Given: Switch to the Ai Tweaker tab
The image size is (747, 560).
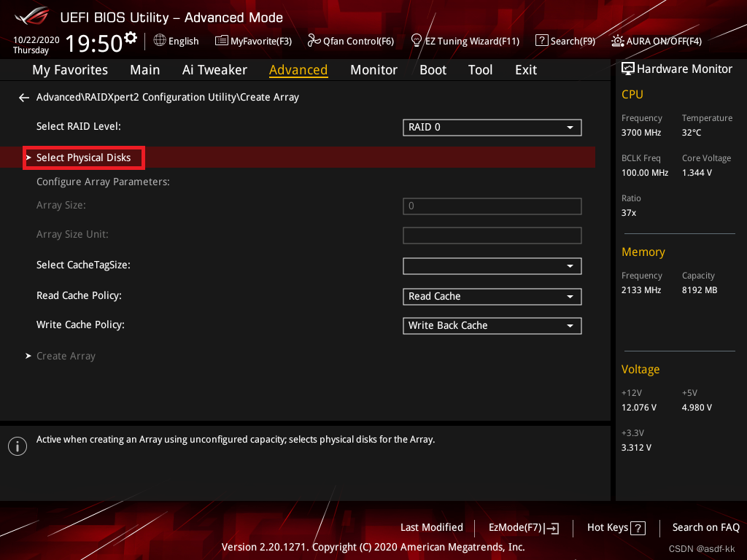Looking at the screenshot, I should pos(214,70).
